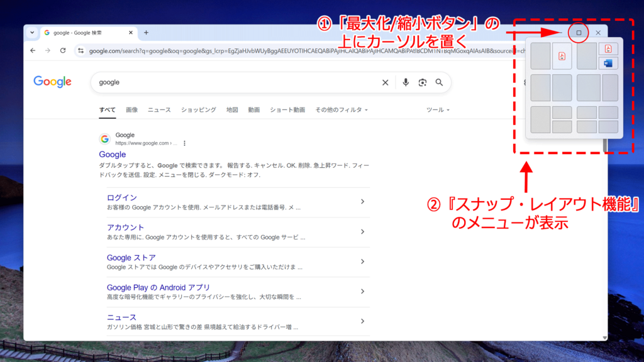Expand the ログイン sitelink chevron
The width and height of the screenshot is (644, 362).
click(362, 202)
